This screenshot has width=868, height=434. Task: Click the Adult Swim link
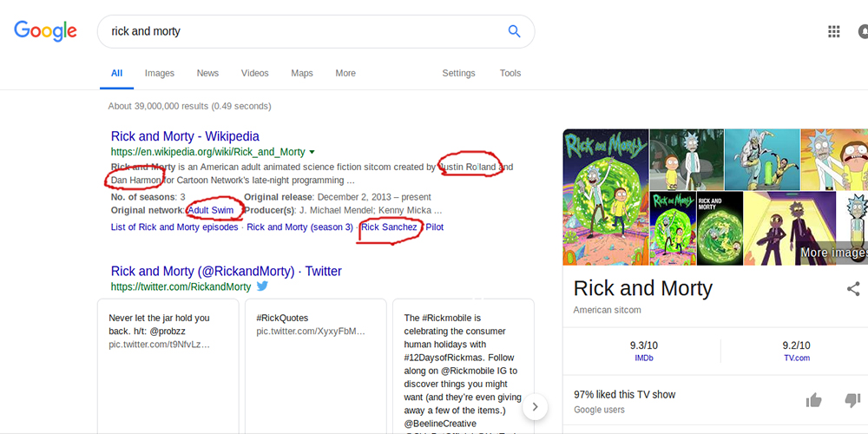pos(210,210)
